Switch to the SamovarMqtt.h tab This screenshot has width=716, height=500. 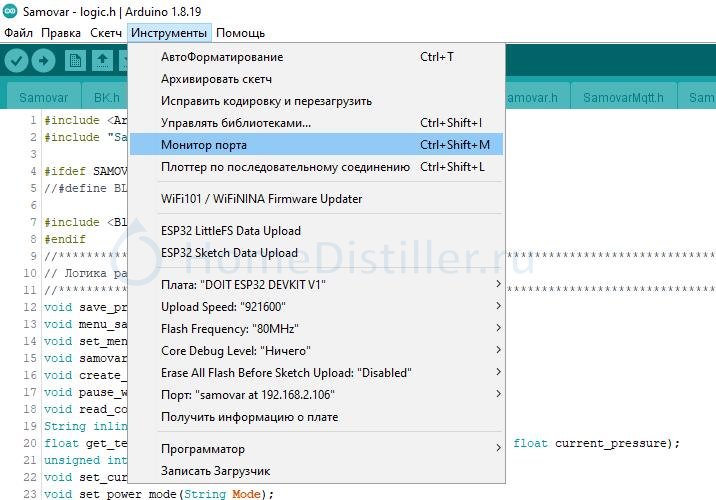pyautogui.click(x=623, y=97)
